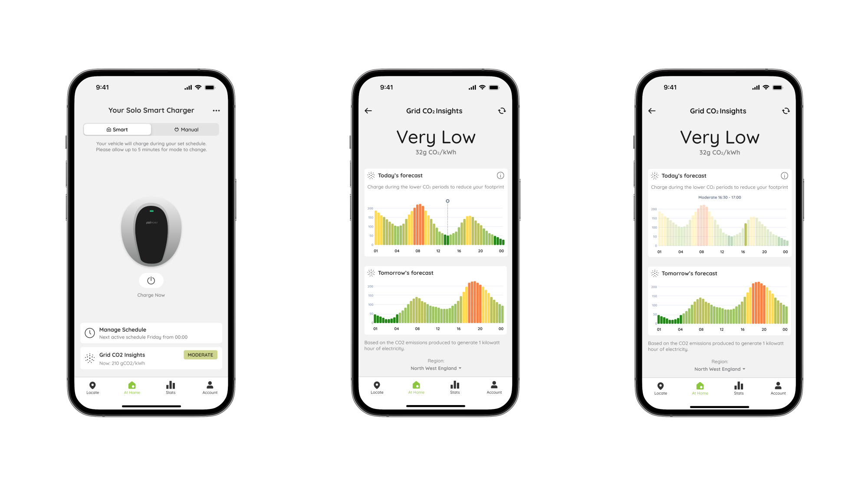
Task: Toggle Smart charging mode
Action: (118, 129)
